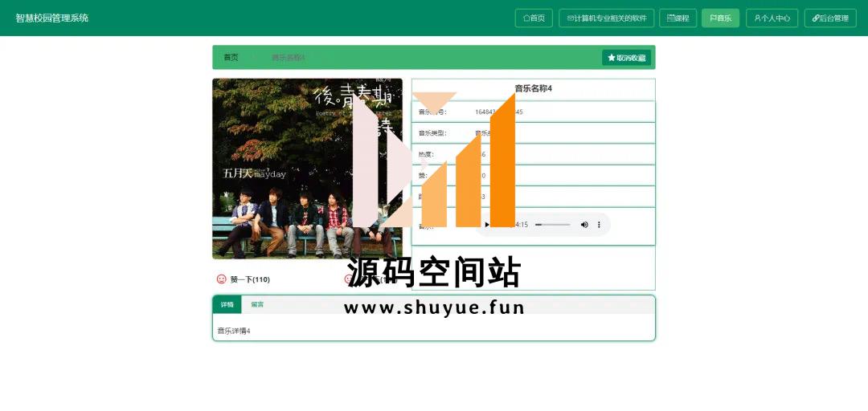Click the 取消收藏 button
Viewport: 868px width, 411px height.
tap(626, 58)
